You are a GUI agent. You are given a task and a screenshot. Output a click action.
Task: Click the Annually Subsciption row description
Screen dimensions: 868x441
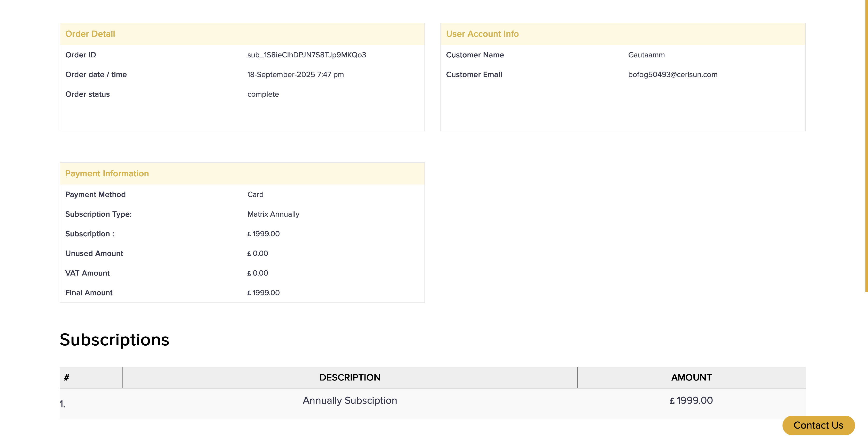click(350, 400)
